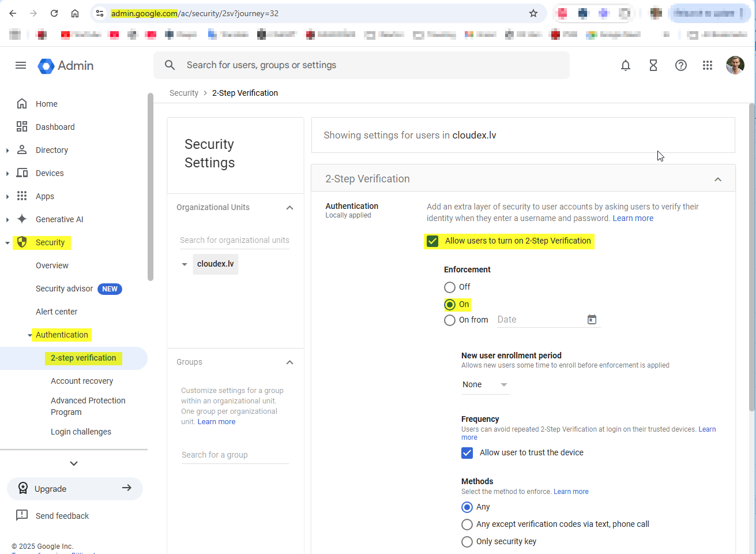Show more sidebar items chevron

[x=74, y=463]
